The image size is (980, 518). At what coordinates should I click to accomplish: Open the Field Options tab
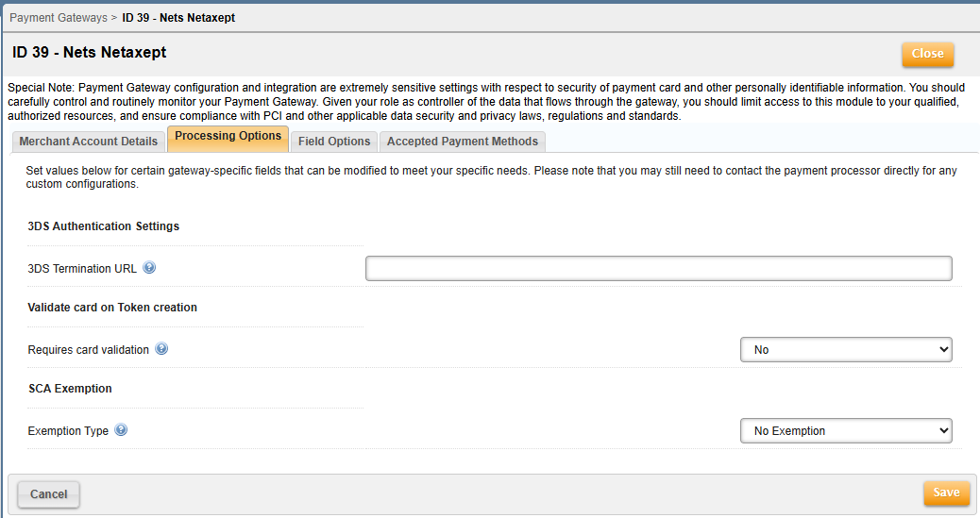click(334, 142)
